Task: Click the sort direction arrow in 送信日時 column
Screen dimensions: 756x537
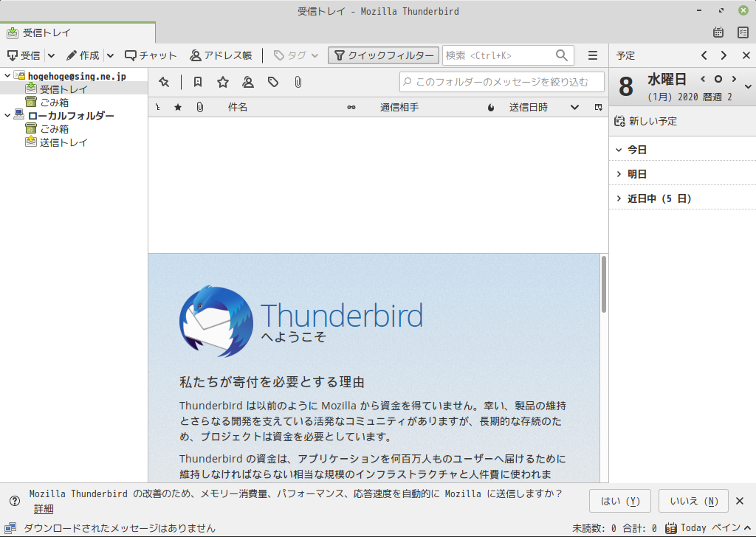Action: [574, 108]
